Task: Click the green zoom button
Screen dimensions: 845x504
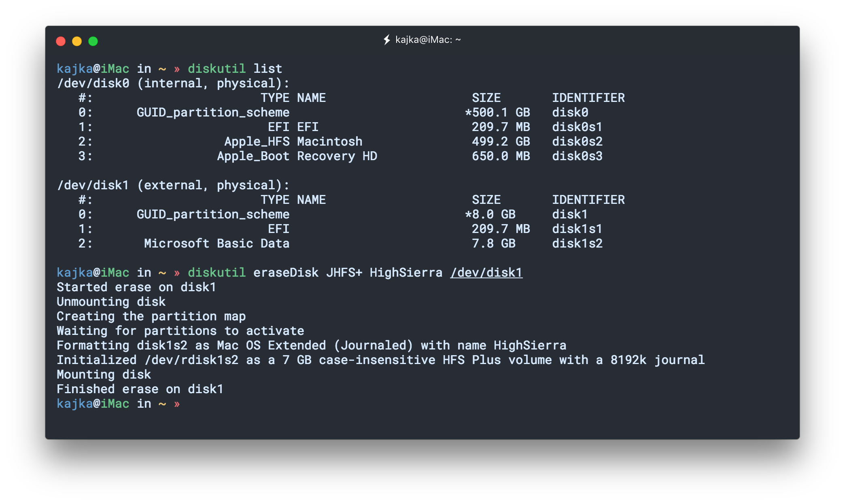Action: (93, 41)
